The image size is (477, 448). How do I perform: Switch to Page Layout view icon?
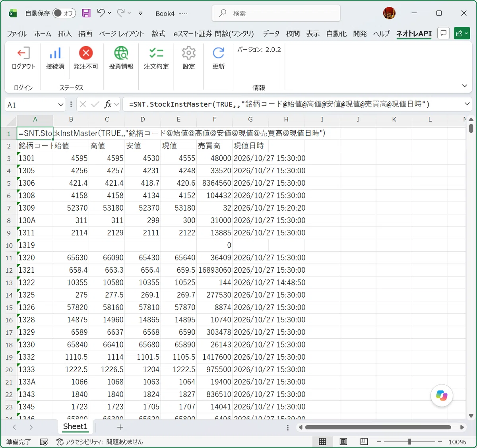tap(343, 442)
